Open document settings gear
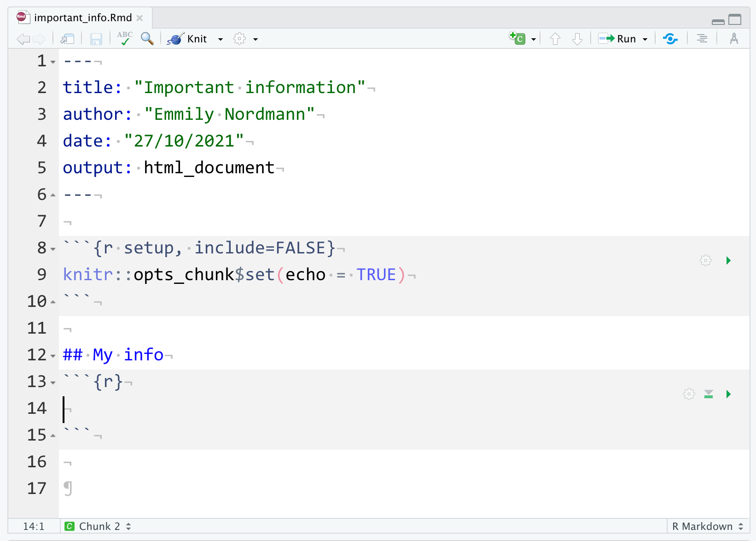This screenshot has width=756, height=541. pos(239,39)
